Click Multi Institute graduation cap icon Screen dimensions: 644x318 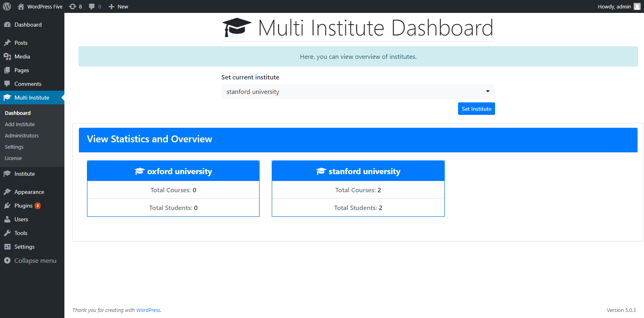click(x=7, y=98)
